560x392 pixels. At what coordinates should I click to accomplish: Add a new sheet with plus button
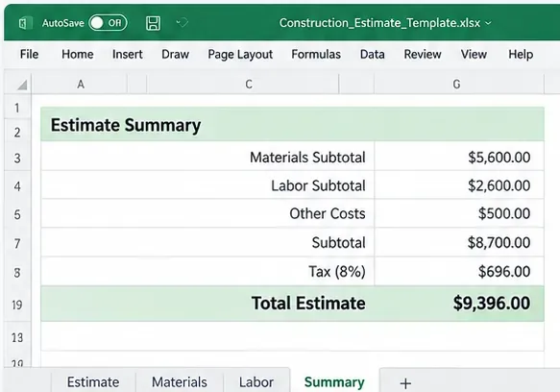pyautogui.click(x=405, y=383)
